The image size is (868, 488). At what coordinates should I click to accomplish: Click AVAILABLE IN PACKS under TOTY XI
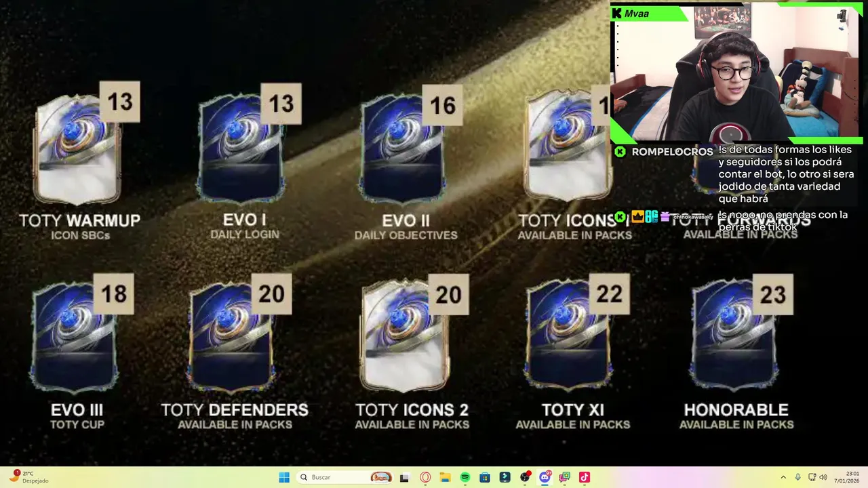(572, 424)
